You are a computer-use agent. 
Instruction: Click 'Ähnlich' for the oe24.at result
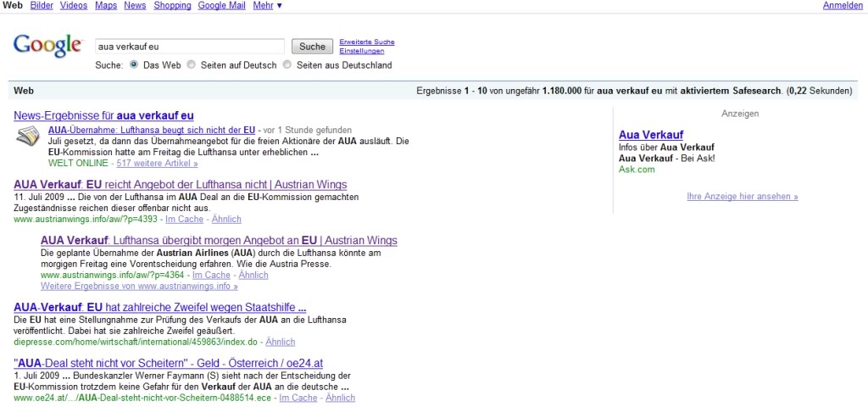(x=341, y=399)
